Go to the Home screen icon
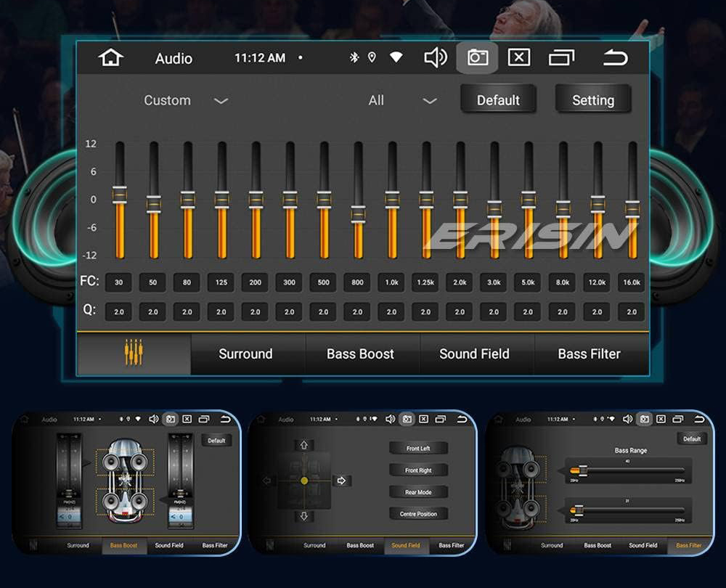The image size is (726, 588). pos(110,58)
